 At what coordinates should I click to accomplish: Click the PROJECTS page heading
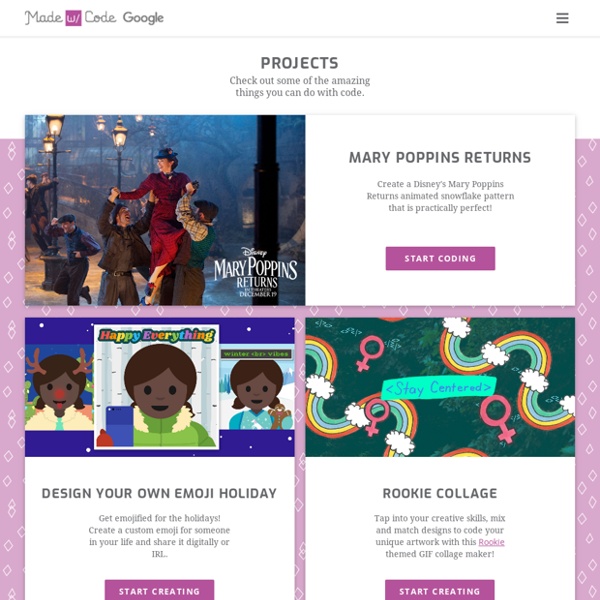pos(300,63)
